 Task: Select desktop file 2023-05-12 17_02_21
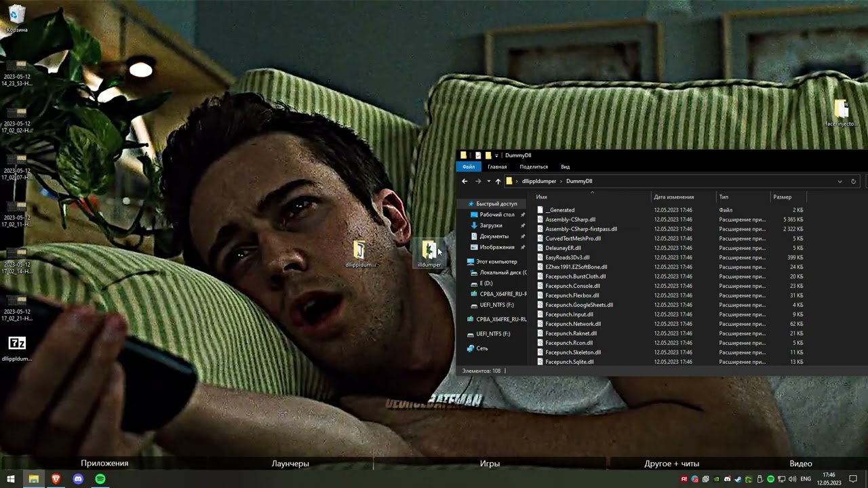[x=17, y=308]
